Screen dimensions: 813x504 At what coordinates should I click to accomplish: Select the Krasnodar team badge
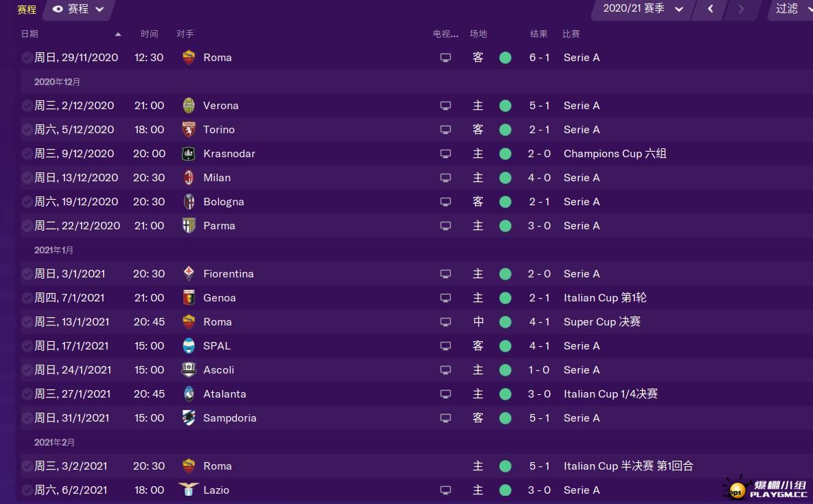189,154
